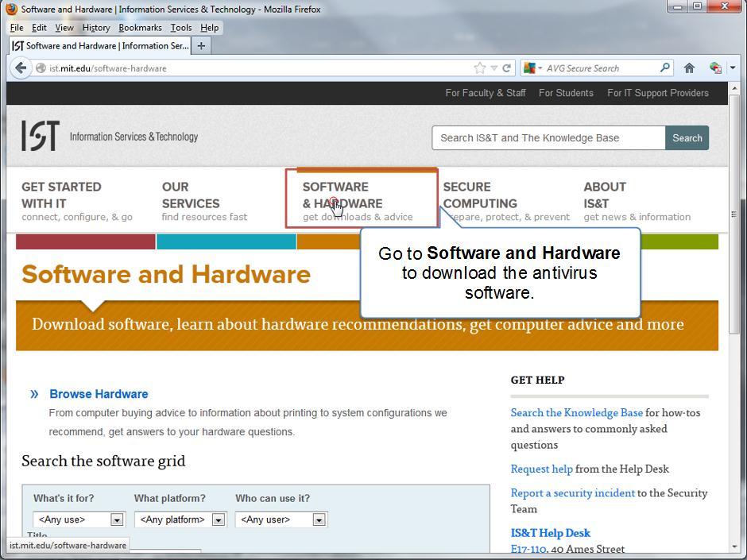
Task: Click the 'Search IS&T and The Knowledge Base' field
Action: click(x=548, y=138)
